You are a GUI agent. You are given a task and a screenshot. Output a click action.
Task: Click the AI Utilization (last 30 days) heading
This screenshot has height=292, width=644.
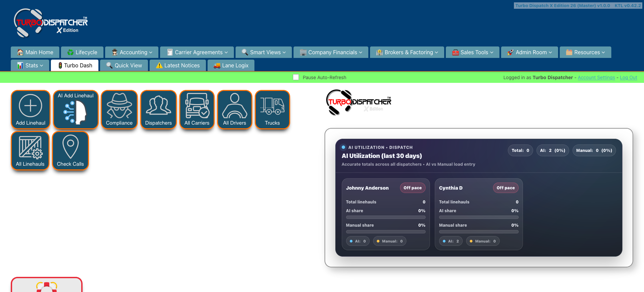click(382, 156)
